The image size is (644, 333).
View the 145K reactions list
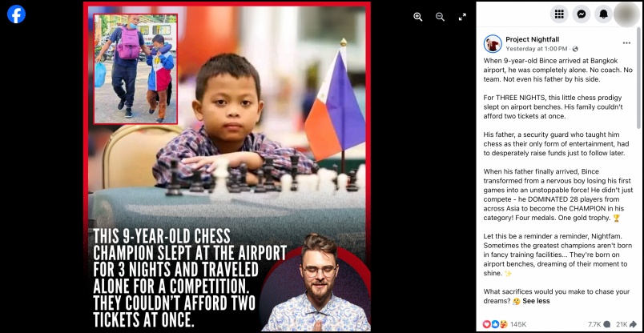tap(518, 324)
